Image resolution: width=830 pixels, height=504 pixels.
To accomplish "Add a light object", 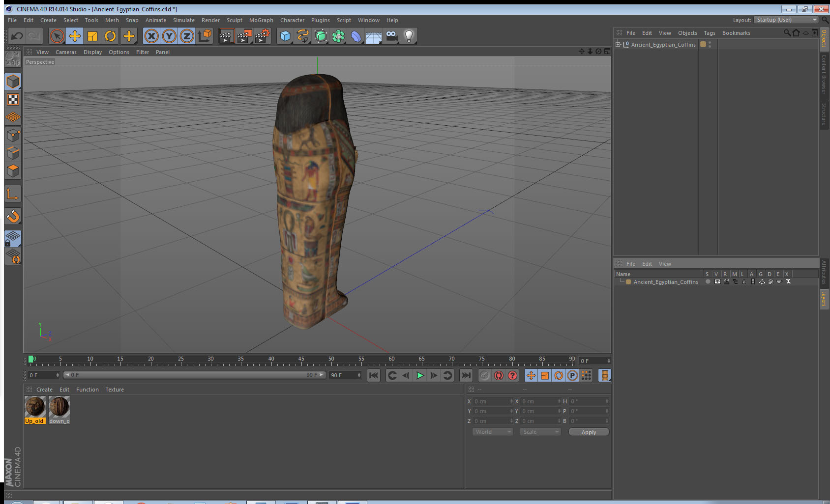I will point(409,36).
